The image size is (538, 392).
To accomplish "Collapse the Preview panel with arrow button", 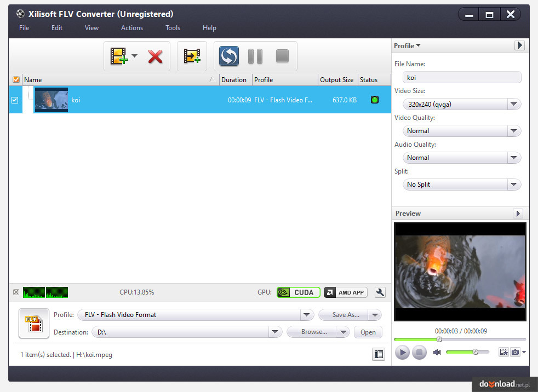I will click(x=518, y=214).
